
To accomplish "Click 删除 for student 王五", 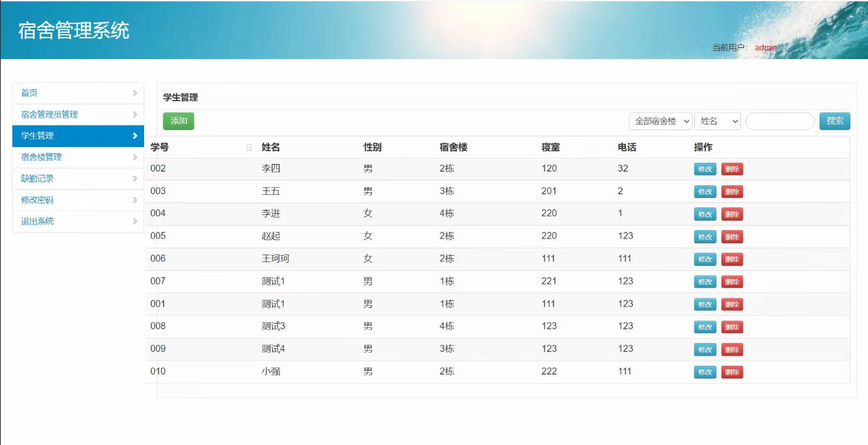I will point(732,192).
